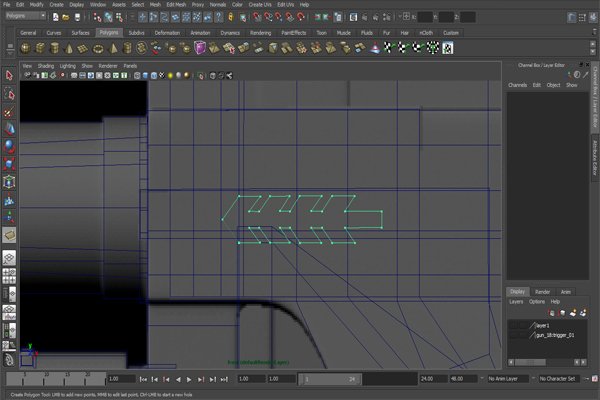
Task: Switch to single perspective view layout
Action: pyautogui.click(x=9, y=258)
